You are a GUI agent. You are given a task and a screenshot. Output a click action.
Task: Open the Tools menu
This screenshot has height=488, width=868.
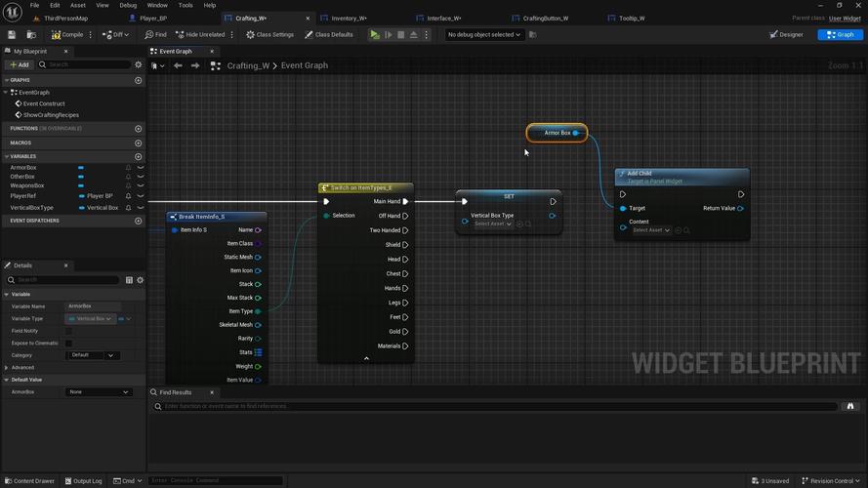(186, 5)
